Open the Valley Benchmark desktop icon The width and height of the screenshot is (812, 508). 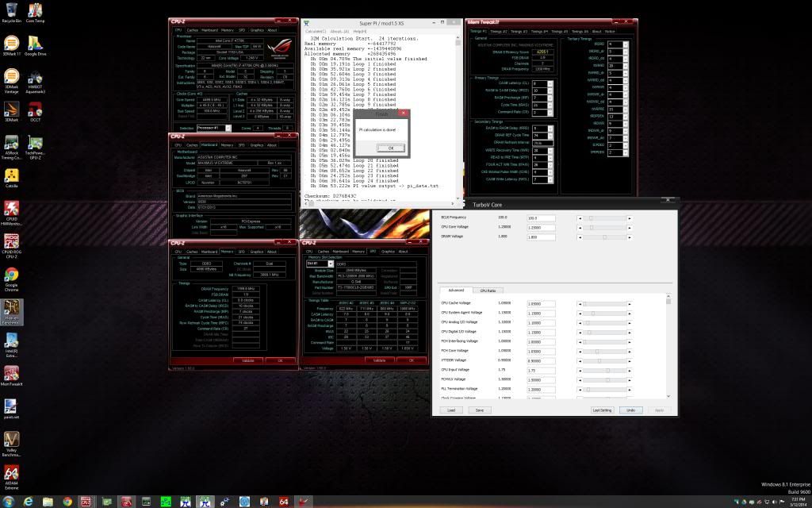click(11, 444)
